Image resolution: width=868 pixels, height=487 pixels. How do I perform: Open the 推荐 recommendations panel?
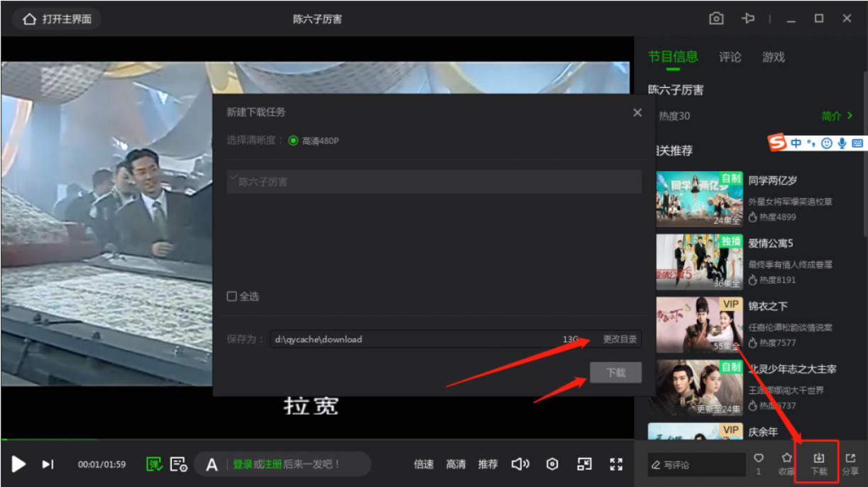coord(488,464)
